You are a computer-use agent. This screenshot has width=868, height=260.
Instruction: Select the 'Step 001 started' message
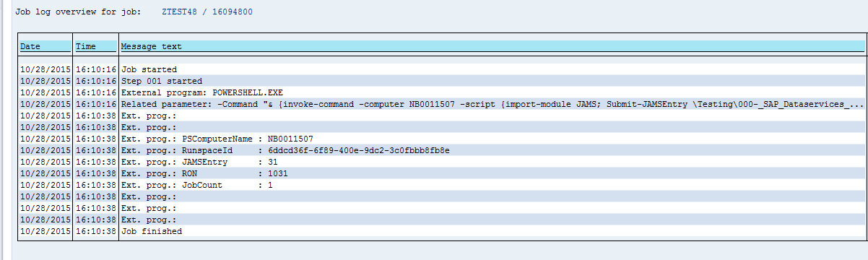click(x=162, y=81)
